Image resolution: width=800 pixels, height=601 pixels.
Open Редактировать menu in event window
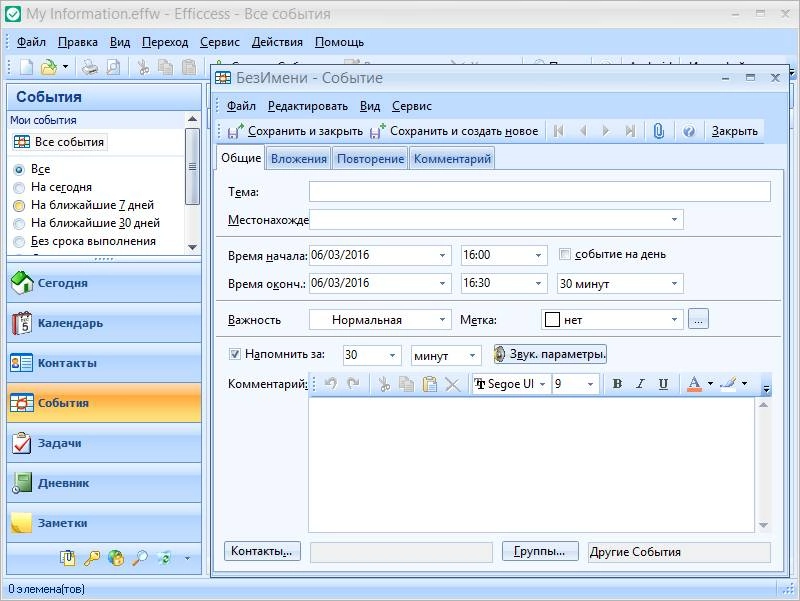[x=308, y=106]
